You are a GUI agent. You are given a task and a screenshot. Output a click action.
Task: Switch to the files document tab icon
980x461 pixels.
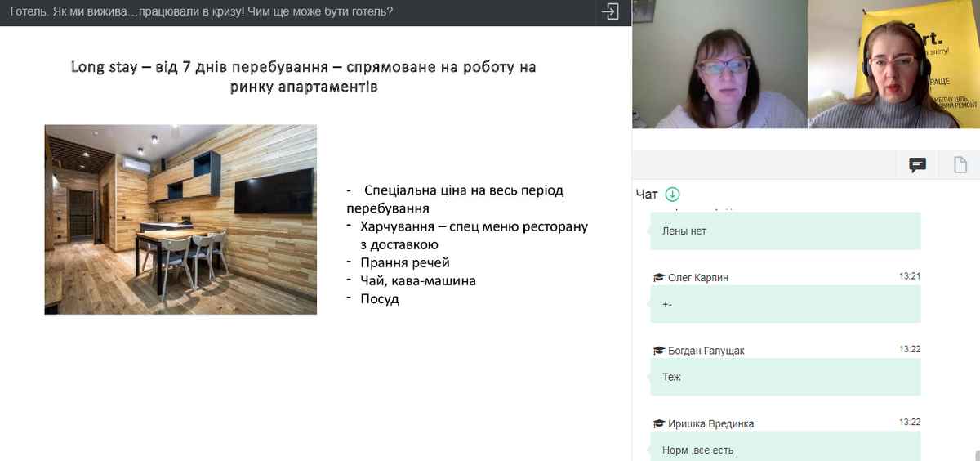(960, 165)
